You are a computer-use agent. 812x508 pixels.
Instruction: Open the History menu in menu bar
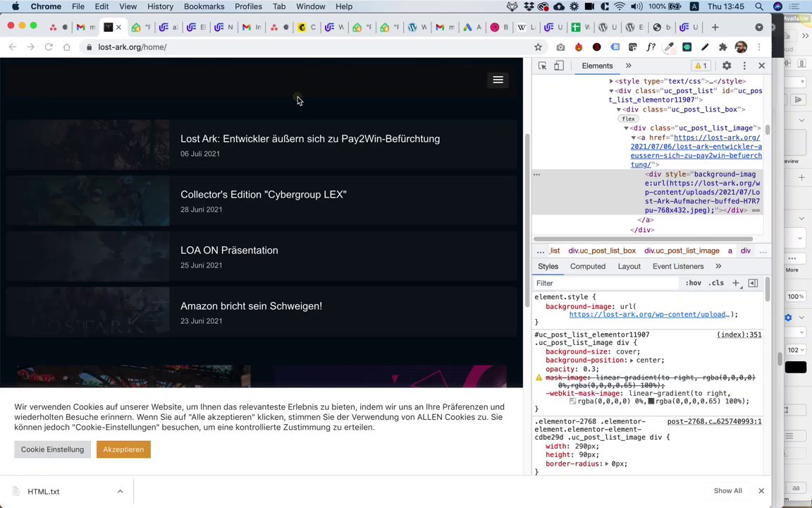[x=160, y=7]
